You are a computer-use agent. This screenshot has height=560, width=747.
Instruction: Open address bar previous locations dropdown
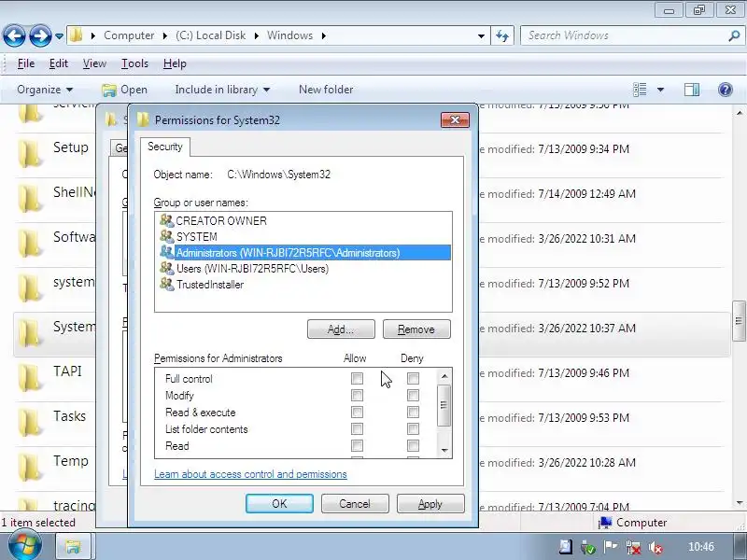[481, 35]
